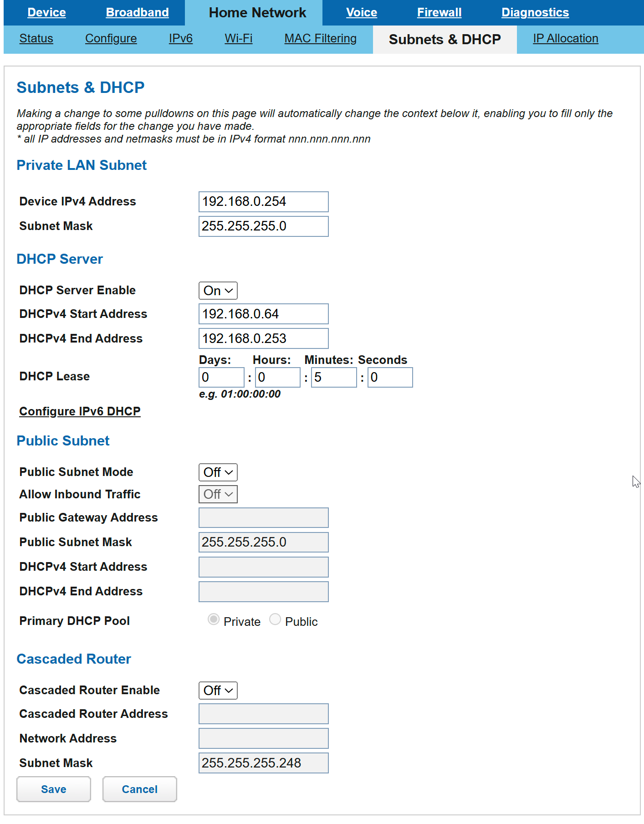Follow the Configure IPv6 DHCP link
Image resolution: width=644 pixels, height=824 pixels.
[80, 411]
